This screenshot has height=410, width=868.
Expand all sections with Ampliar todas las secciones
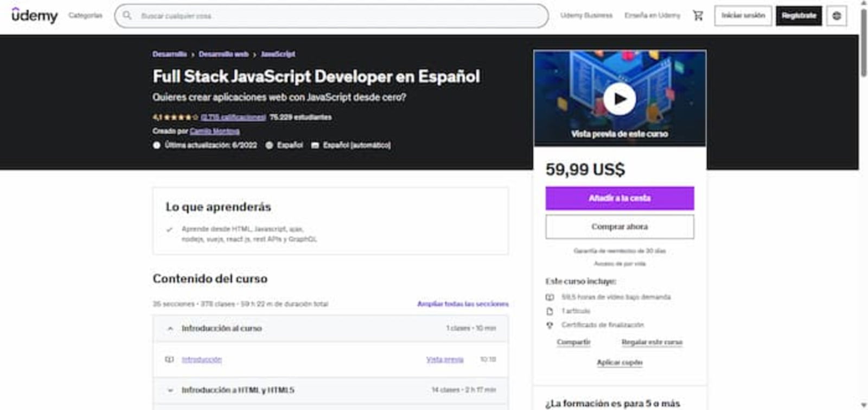(x=463, y=304)
